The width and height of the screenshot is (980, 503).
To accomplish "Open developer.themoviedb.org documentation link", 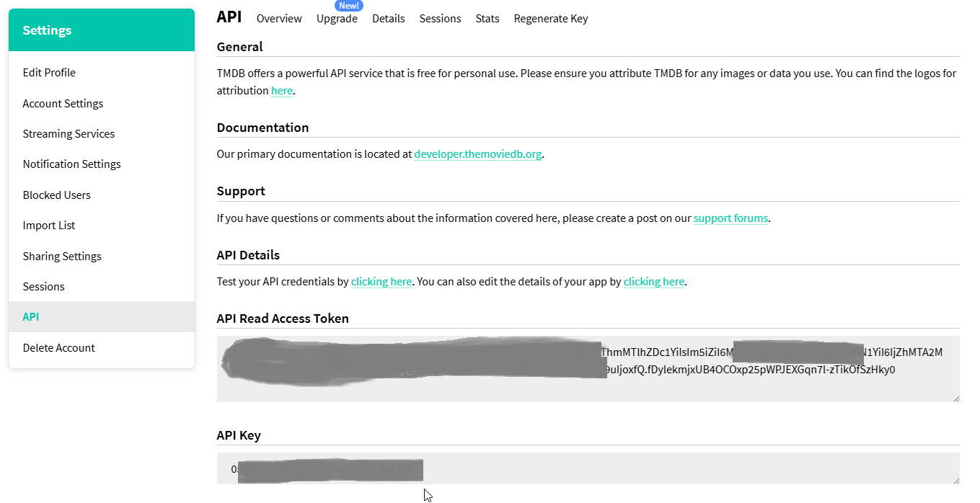I will 478,154.
